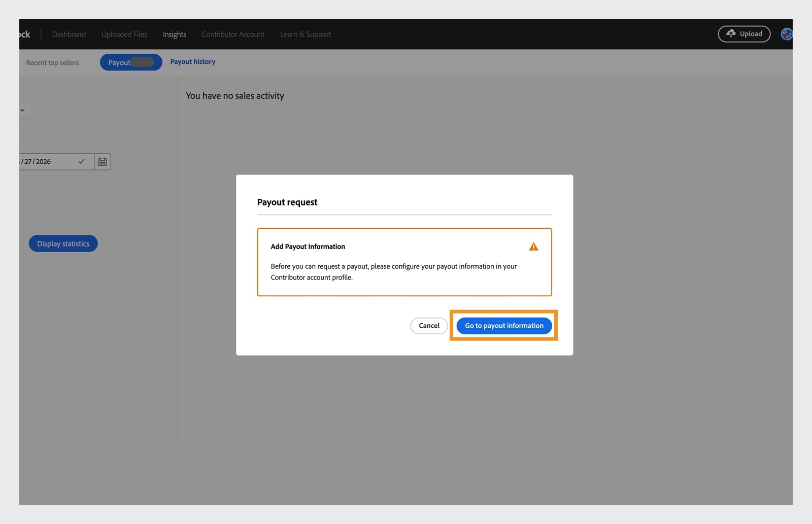Open Contributor Account menu
The image size is (812, 524).
233,34
